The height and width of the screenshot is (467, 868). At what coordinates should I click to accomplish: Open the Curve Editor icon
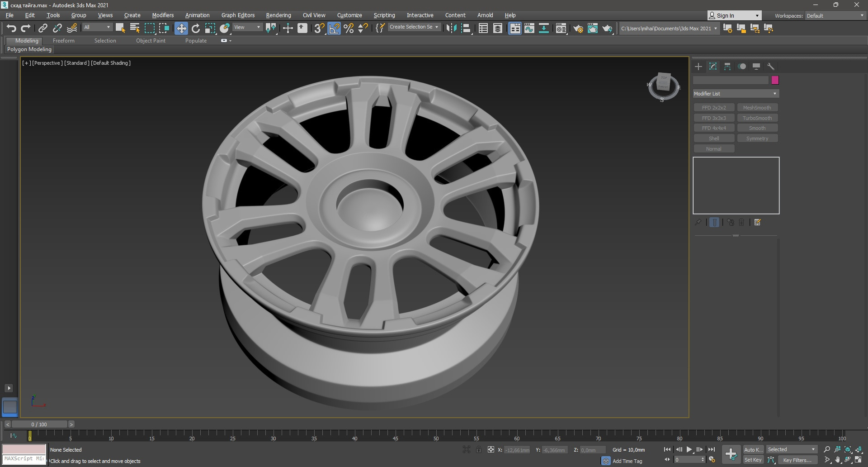point(529,29)
